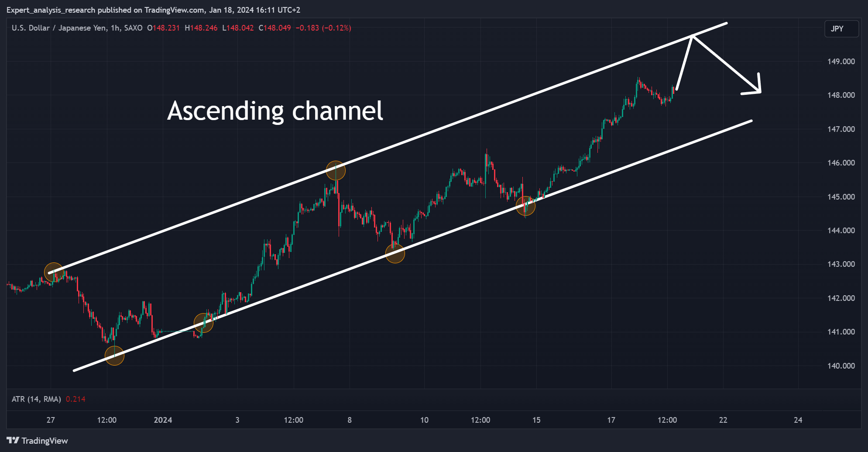Click the ATR value 0.214
The width and height of the screenshot is (868, 452).
point(75,399)
